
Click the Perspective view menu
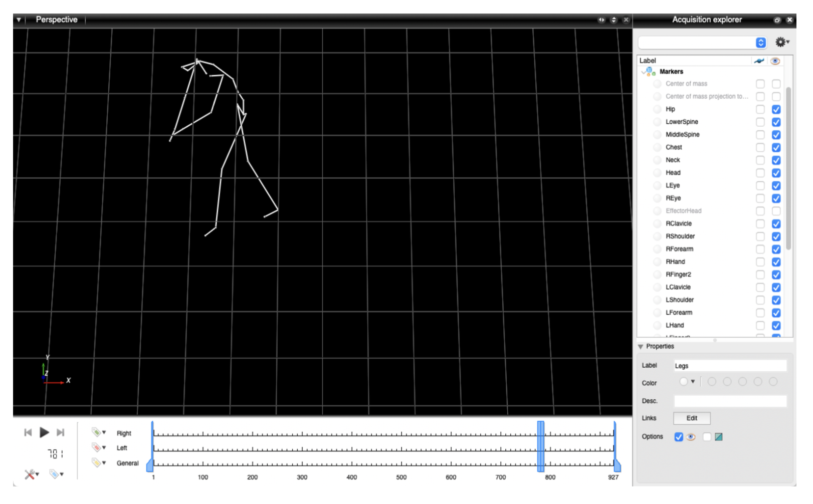[57, 20]
